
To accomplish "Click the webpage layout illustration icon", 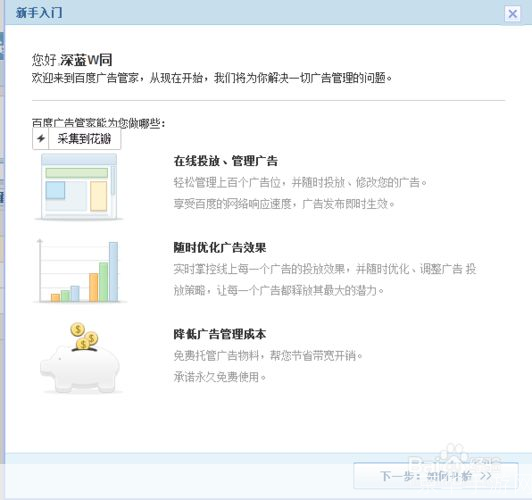I will (x=79, y=186).
